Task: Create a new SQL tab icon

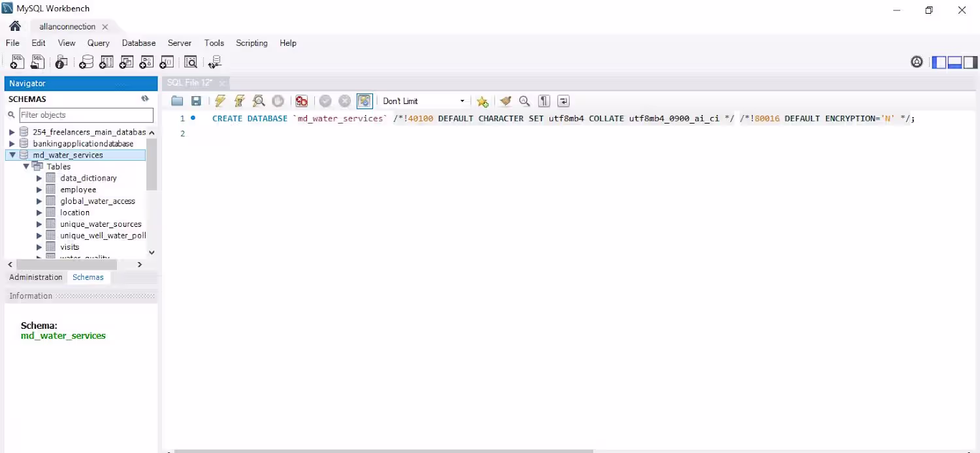Action: click(x=18, y=62)
